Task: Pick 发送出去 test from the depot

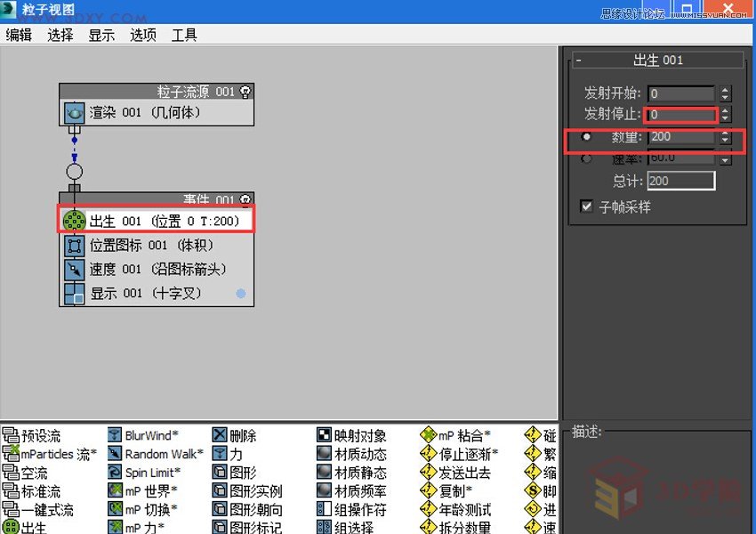Action: pos(455,473)
